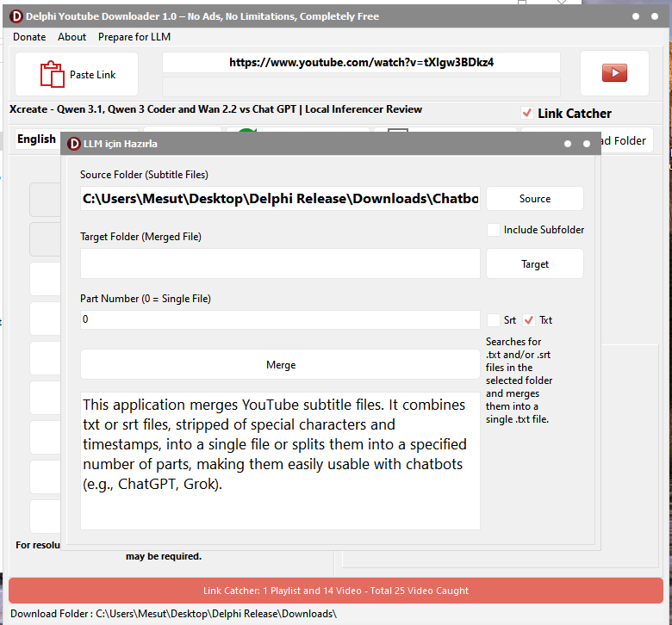672x625 pixels.
Task: Click the Part Number field showing 0
Action: coord(280,319)
